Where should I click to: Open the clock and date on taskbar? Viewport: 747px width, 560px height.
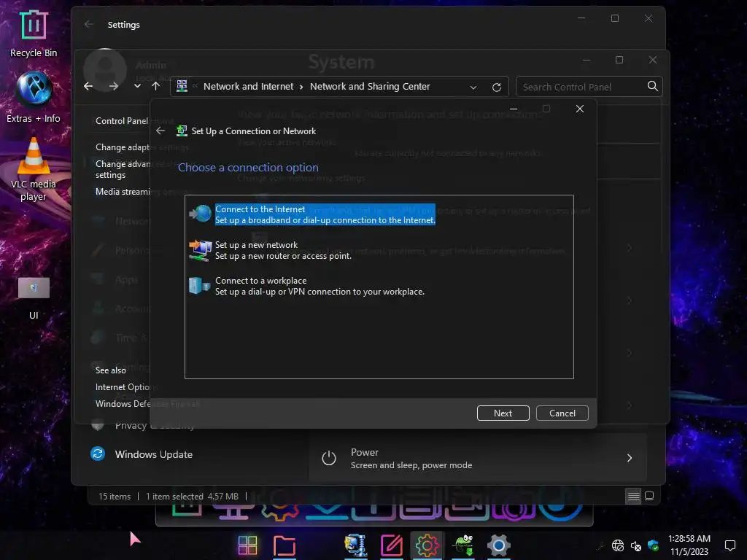click(689, 545)
